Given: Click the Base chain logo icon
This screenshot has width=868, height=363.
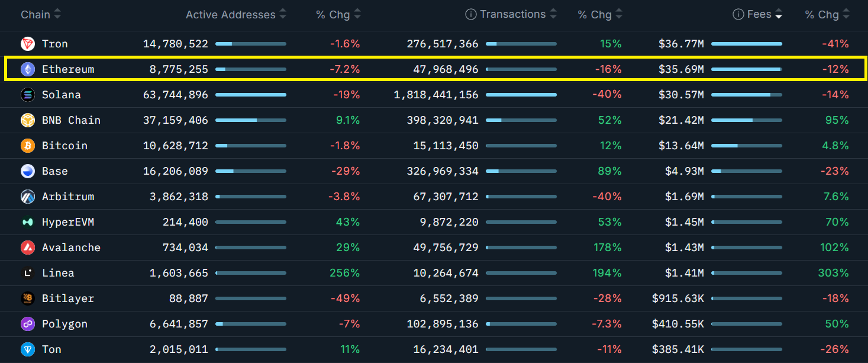Looking at the screenshot, I should point(28,171).
